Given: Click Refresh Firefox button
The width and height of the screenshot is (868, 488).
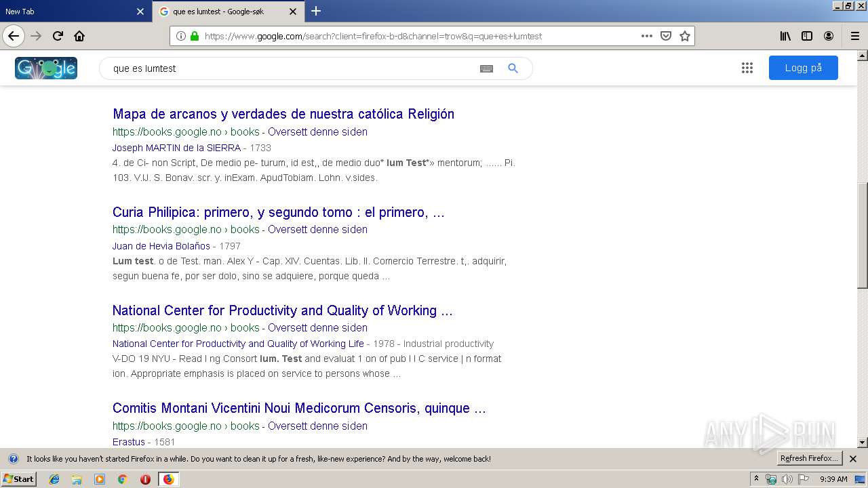Looking at the screenshot, I should 810,459.
